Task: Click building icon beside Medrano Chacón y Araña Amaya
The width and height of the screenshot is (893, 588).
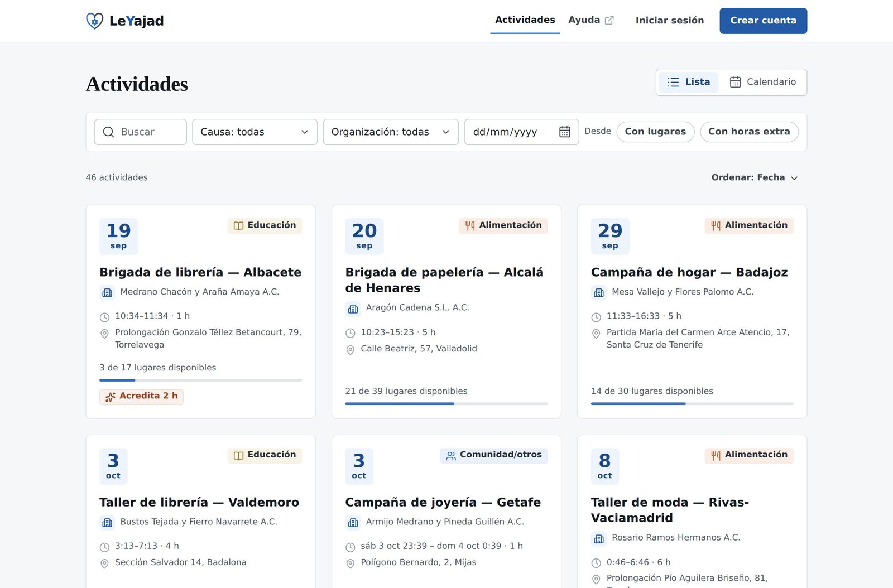Action: coord(107,292)
